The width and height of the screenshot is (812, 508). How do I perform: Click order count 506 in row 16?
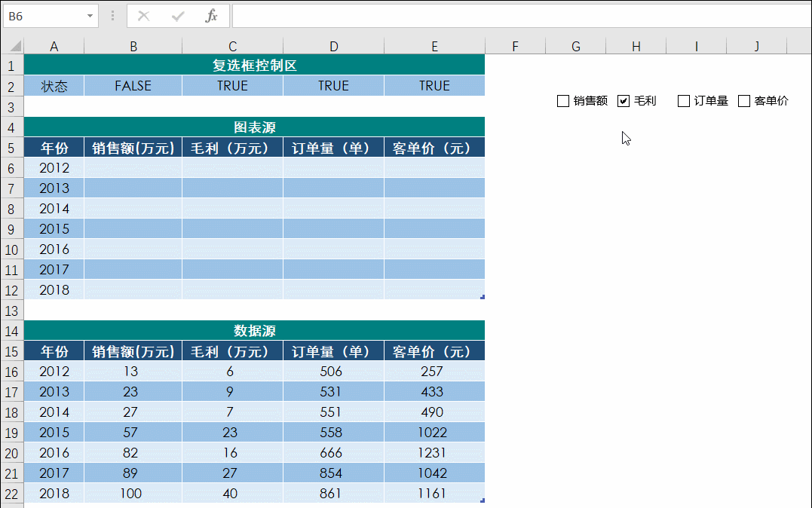(333, 372)
